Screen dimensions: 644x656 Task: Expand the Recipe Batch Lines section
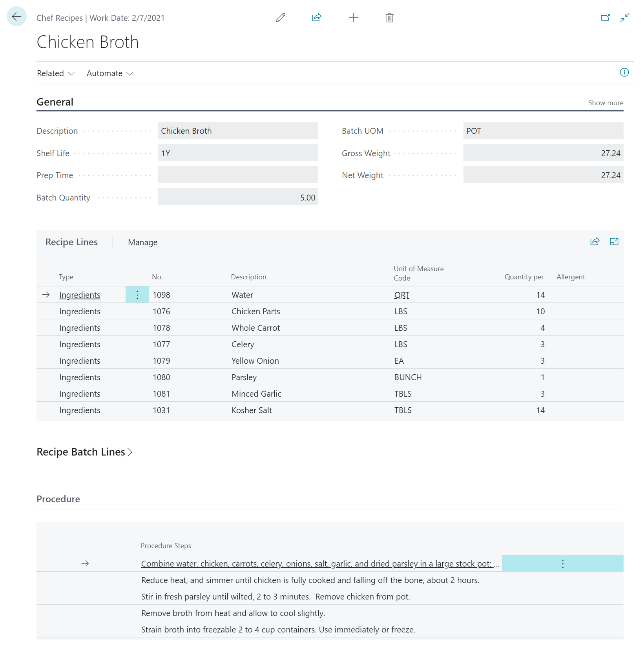click(x=84, y=452)
